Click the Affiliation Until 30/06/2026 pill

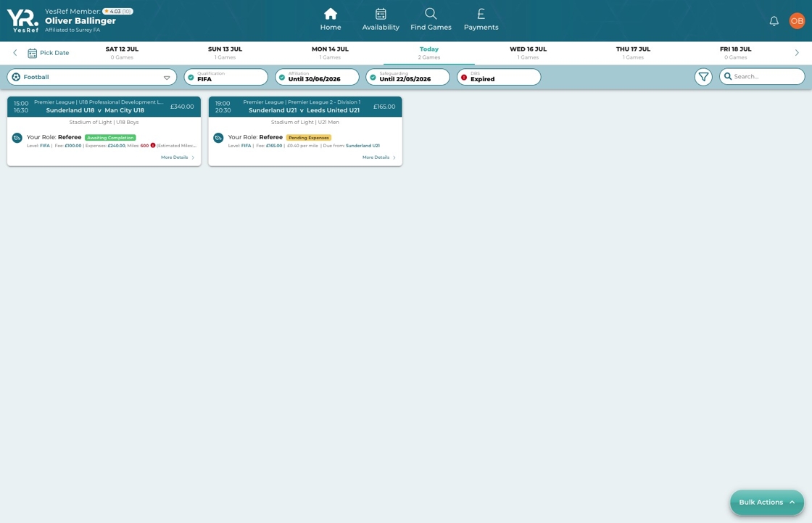(317, 77)
